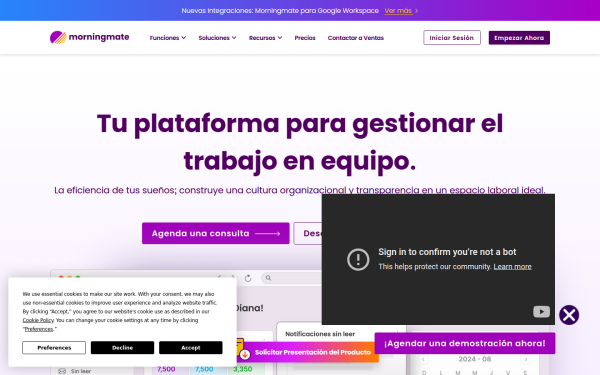This screenshot has height=375, width=600.
Task: Click the Sin leer mail icon
Action: click(62, 371)
